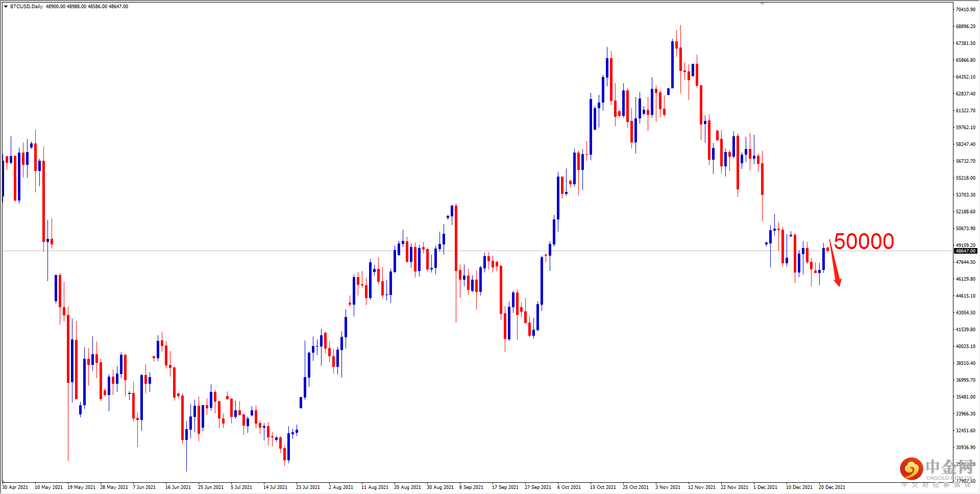Click the 33966.30 price axis label
Viewport: 980px width, 494px height.
966,414
